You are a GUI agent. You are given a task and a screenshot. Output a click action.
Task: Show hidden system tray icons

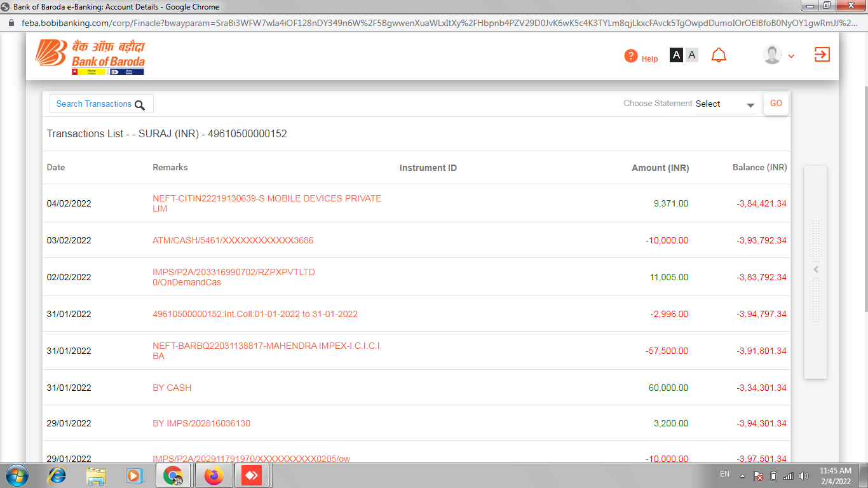click(742, 475)
